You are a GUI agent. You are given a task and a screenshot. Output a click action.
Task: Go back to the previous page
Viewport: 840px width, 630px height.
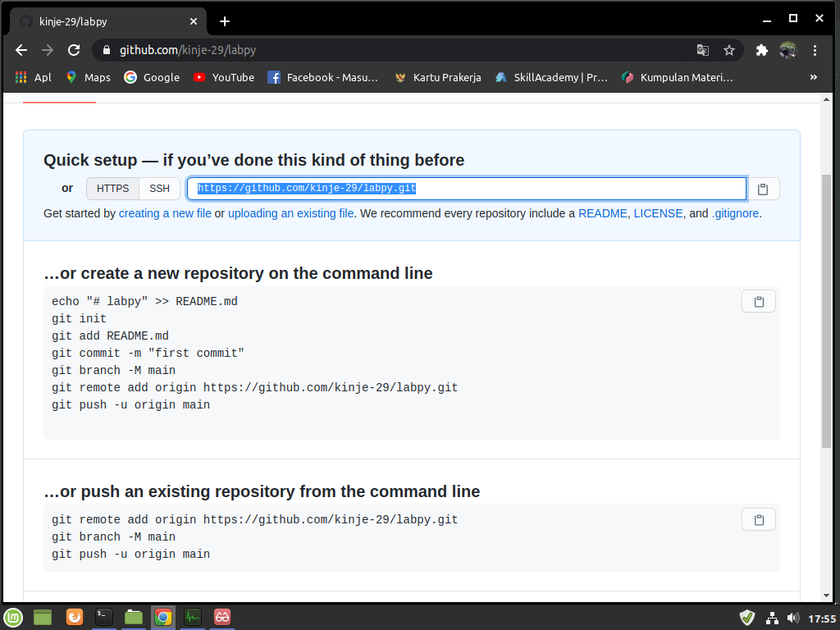pos(21,50)
